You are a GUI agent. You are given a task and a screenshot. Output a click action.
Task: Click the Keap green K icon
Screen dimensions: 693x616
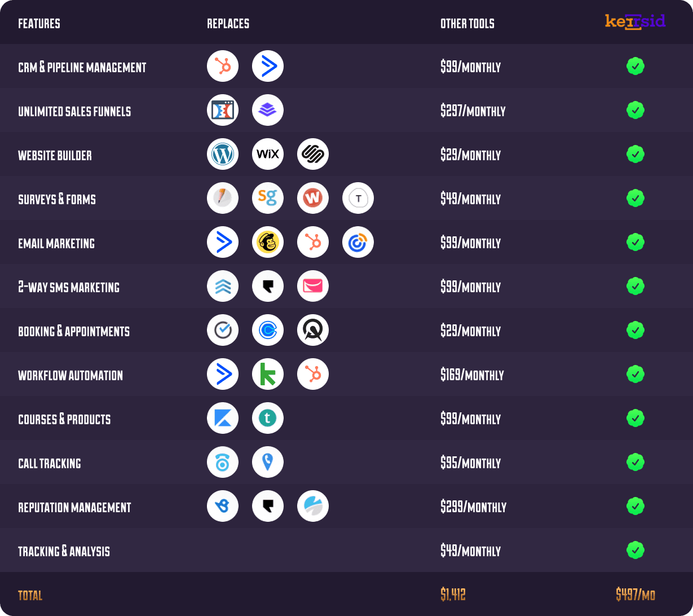pos(268,374)
